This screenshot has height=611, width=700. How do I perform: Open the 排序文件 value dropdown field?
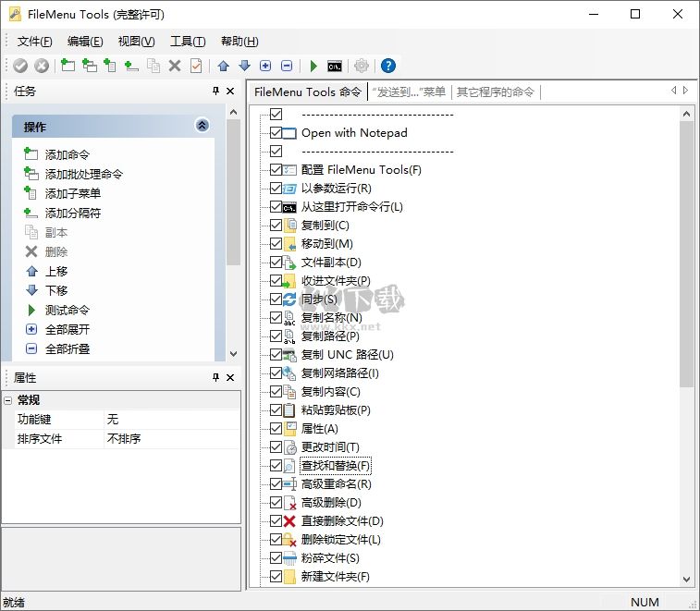pos(171,439)
